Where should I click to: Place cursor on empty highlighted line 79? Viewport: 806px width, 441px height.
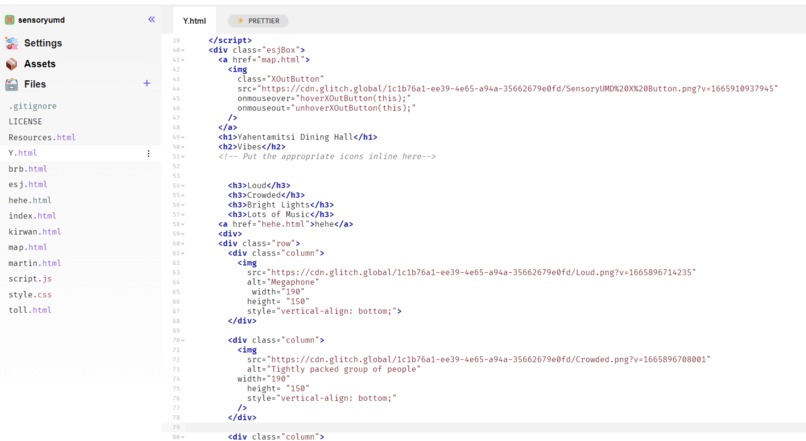coord(483,427)
